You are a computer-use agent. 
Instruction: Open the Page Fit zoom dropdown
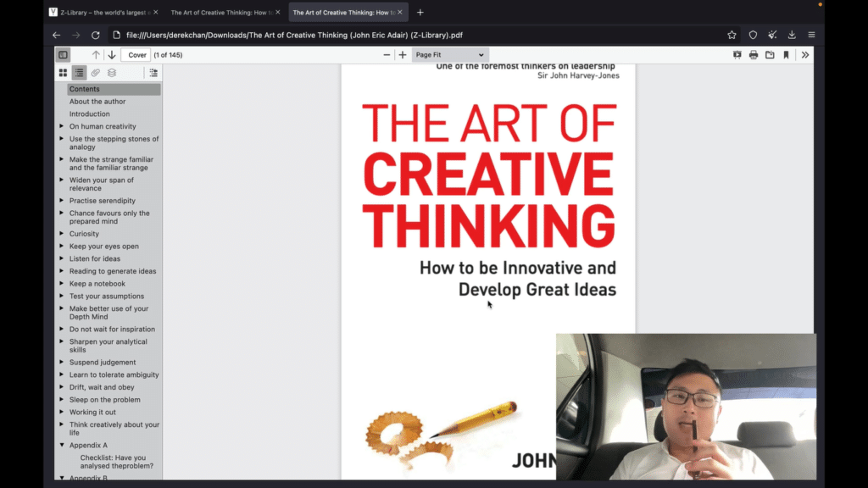449,55
